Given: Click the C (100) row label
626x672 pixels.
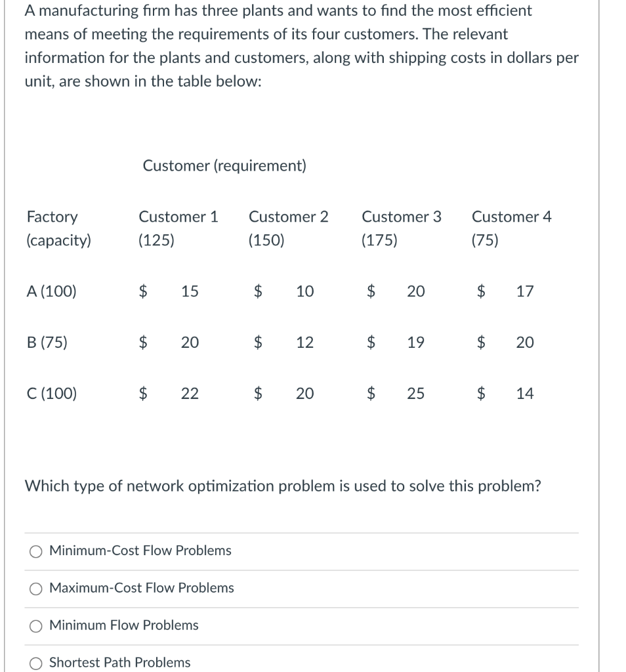Looking at the screenshot, I should [51, 394].
